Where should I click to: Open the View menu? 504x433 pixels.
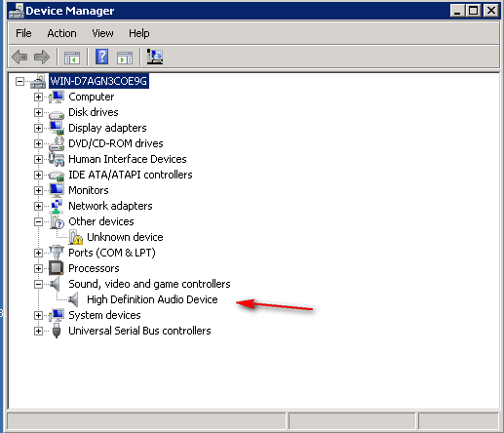coord(102,33)
